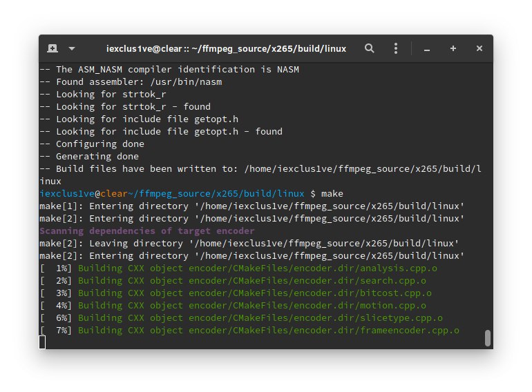Click the 'Configuring done' line
The image size is (532, 392).
point(92,144)
